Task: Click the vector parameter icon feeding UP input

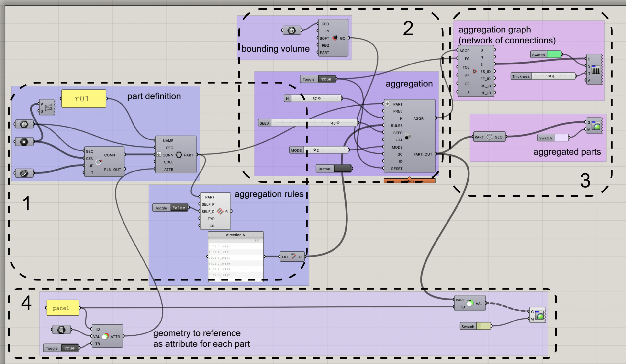Action: 24,173
